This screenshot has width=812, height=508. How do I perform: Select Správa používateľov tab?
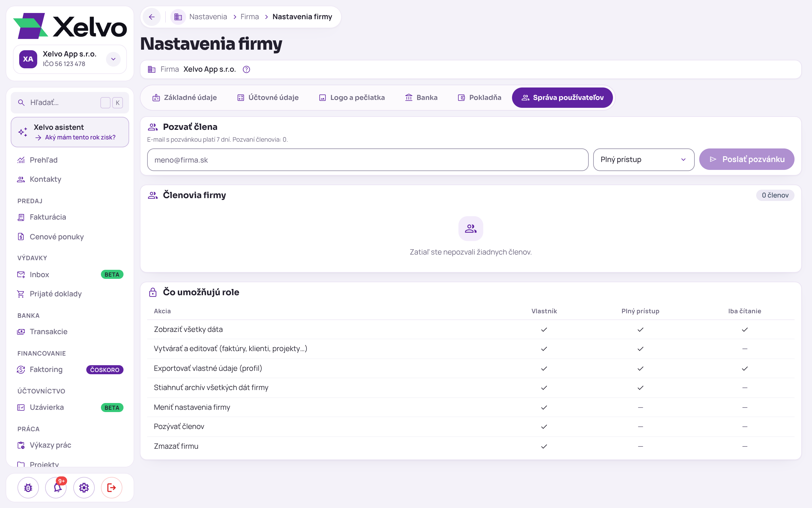click(562, 97)
